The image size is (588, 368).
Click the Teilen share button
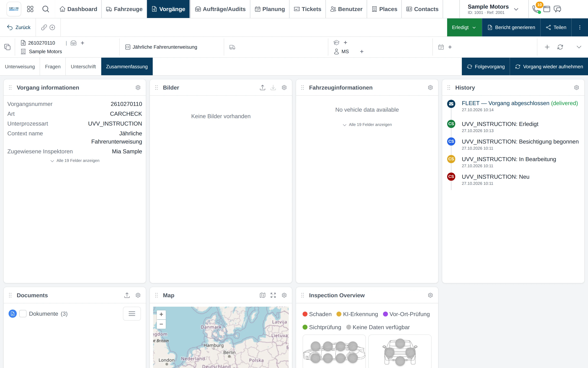point(556,27)
